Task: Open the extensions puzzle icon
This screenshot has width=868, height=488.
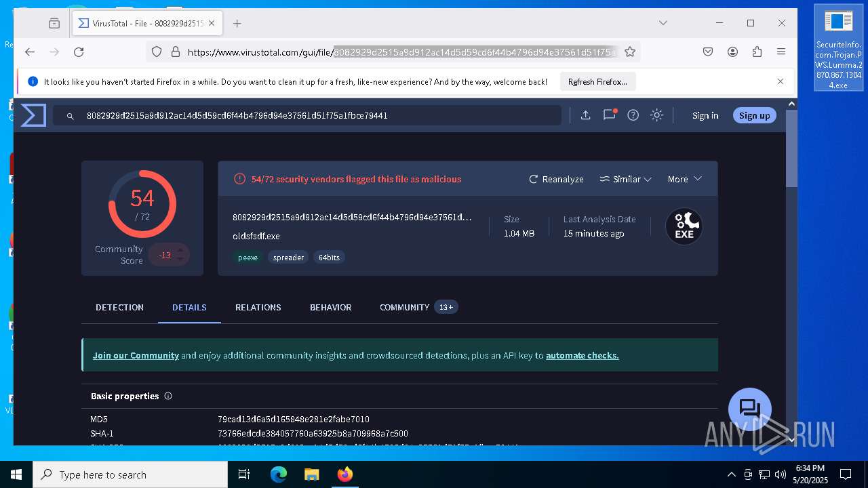Action: coord(757,52)
